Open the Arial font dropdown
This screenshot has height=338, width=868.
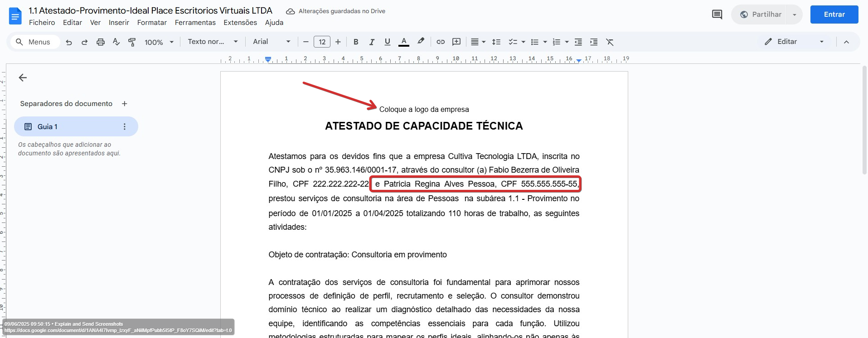tap(272, 42)
